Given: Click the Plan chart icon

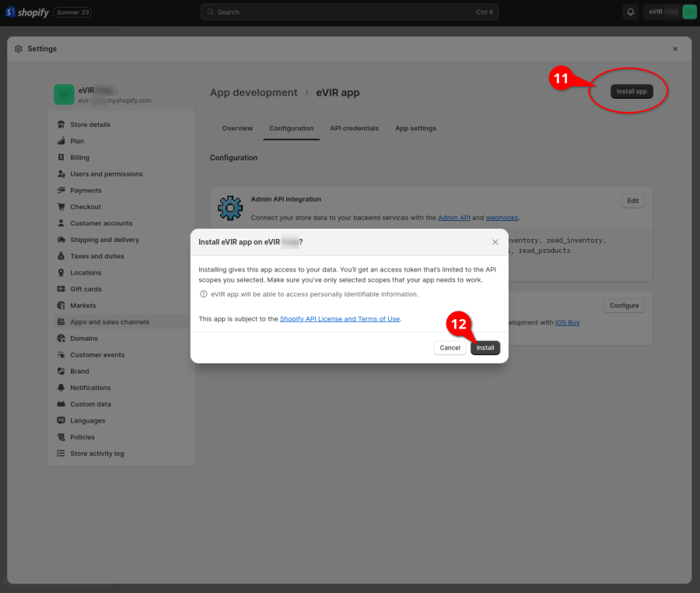Looking at the screenshot, I should (61, 141).
